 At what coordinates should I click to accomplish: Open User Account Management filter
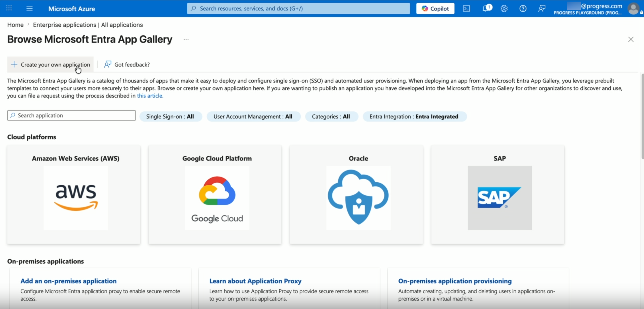(x=253, y=117)
